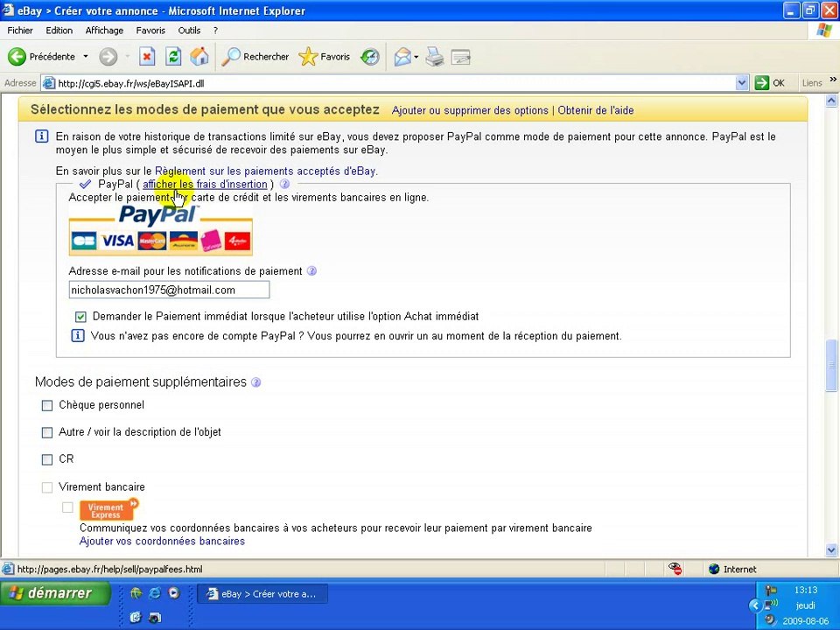Open Favoris star in toolbar
Viewport: 840px width, 630px height.
(324, 56)
